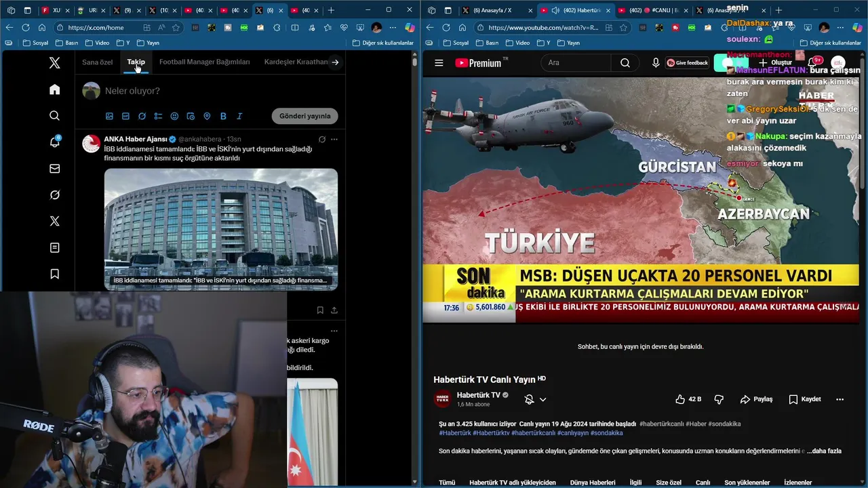Click X logo at top of sidebar
This screenshot has width=868, height=488.
coord(55,63)
